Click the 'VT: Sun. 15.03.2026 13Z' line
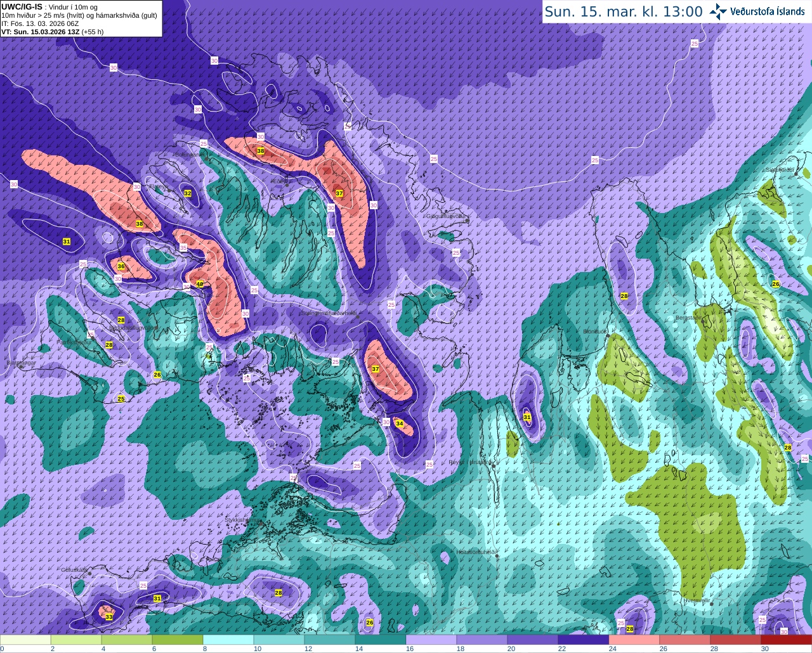 (52, 32)
